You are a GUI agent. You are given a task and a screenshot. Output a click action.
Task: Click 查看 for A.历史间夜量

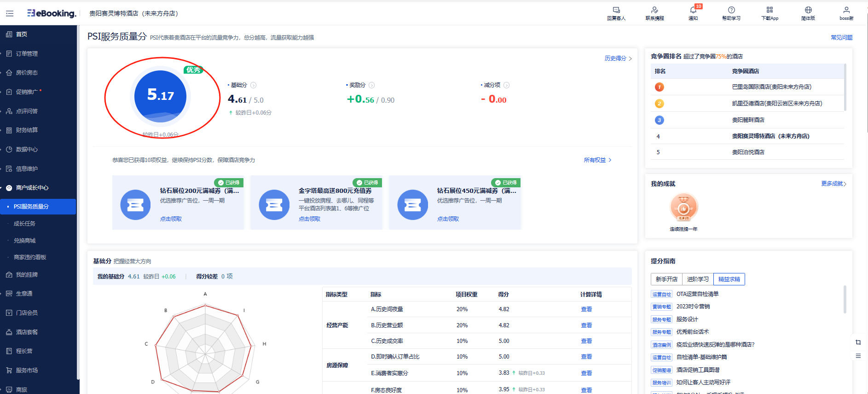point(586,309)
